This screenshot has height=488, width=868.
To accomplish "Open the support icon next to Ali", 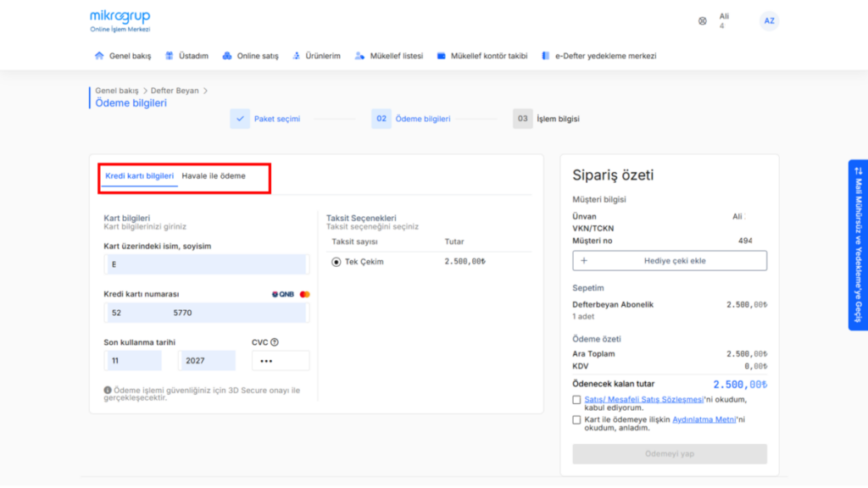I will point(702,21).
